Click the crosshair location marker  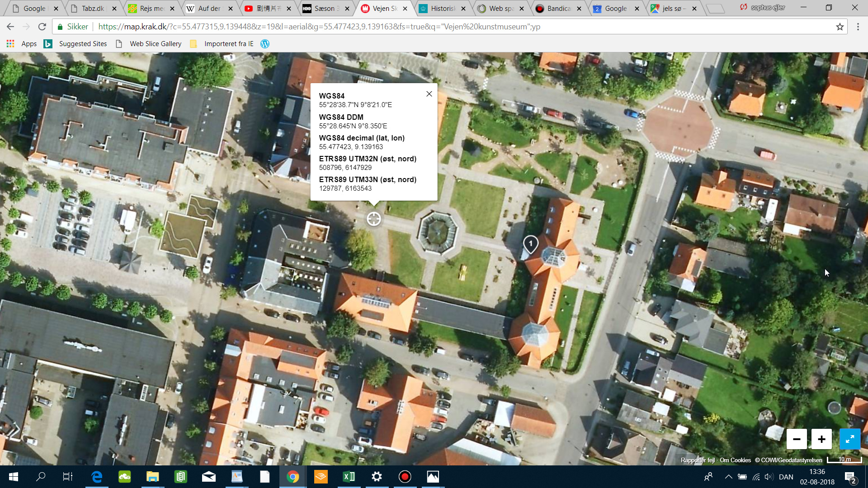tap(374, 219)
